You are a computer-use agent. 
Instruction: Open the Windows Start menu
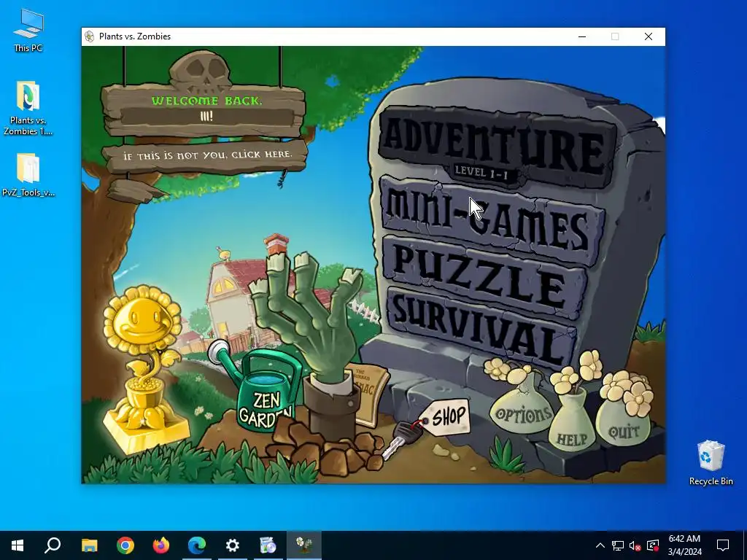point(18,545)
